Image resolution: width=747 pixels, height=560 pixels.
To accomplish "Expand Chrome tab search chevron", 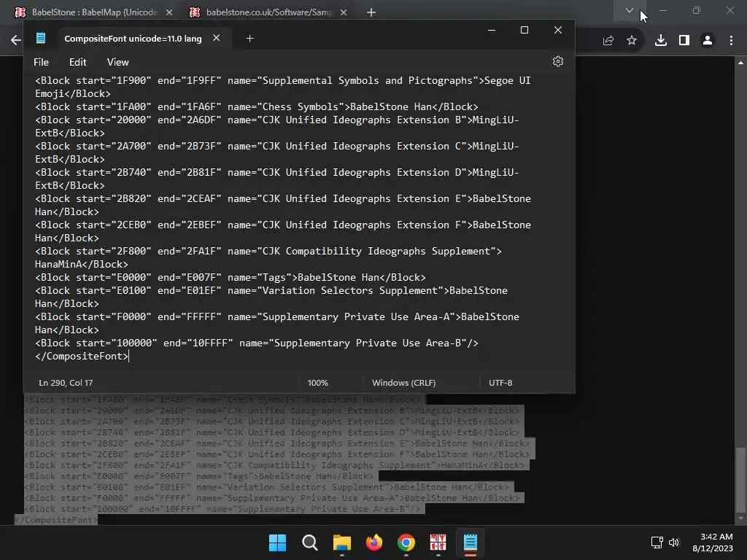I will point(630,10).
